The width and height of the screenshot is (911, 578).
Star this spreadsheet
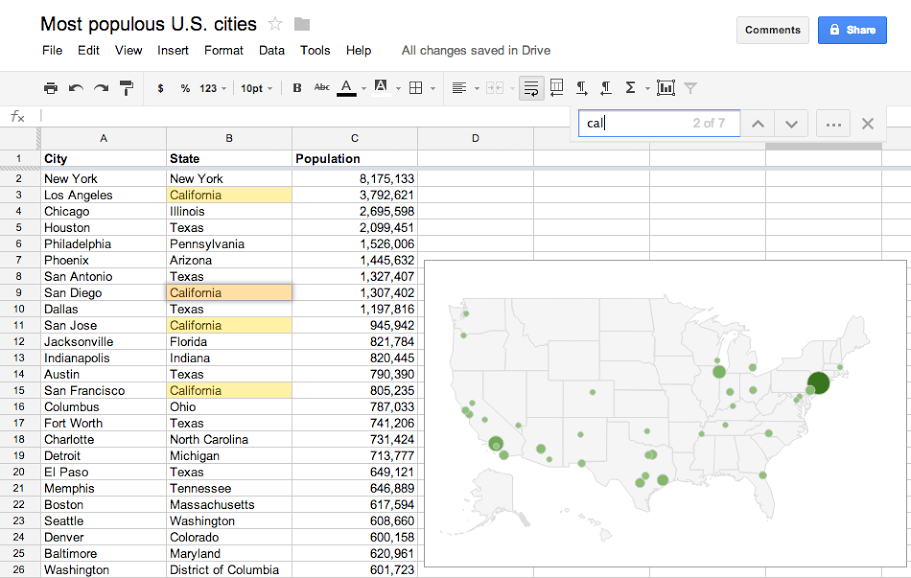[275, 24]
